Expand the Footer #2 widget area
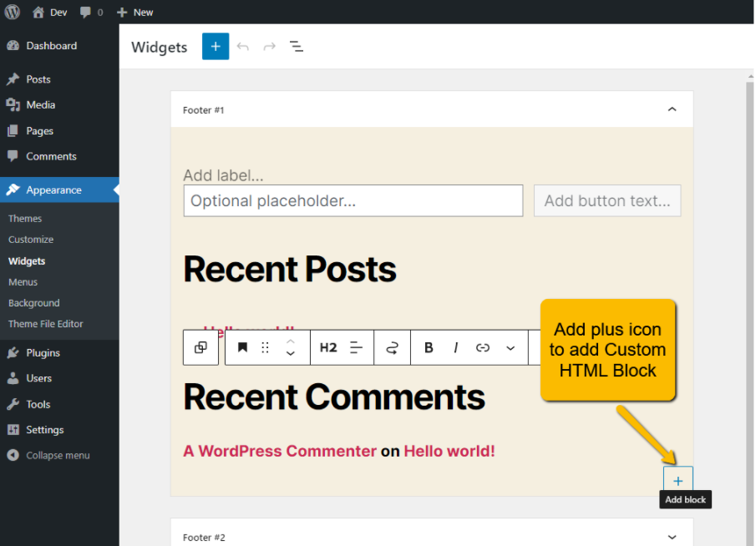The height and width of the screenshot is (546, 756). (672, 537)
